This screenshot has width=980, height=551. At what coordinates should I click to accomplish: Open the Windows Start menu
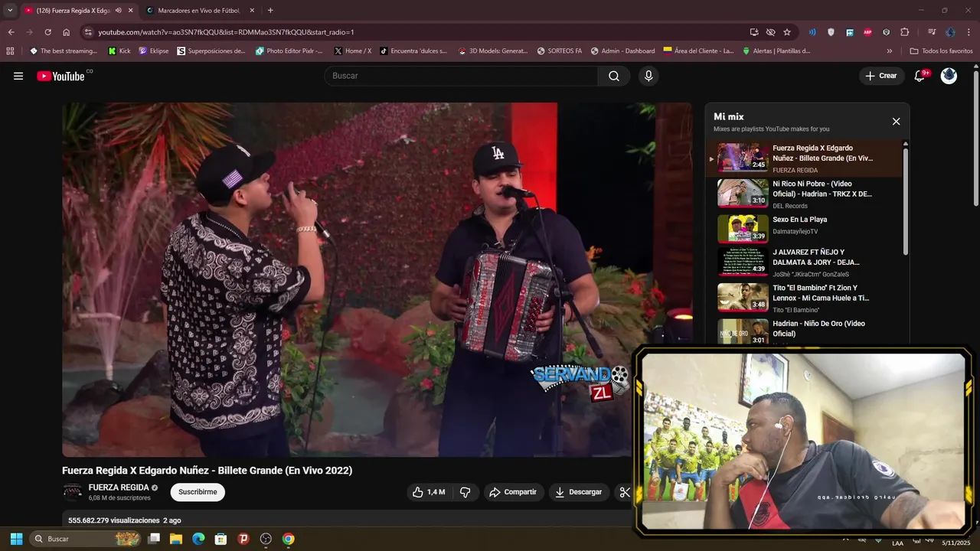(x=16, y=539)
